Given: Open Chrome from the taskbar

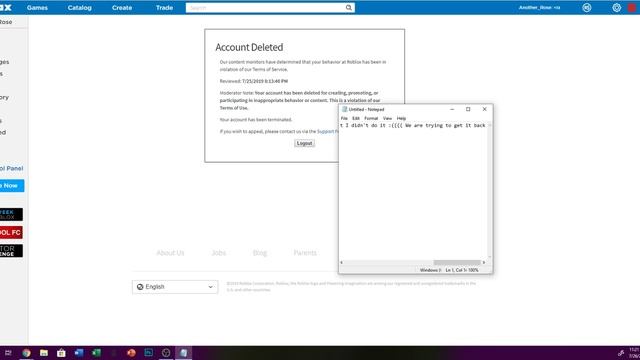Looking at the screenshot, I should (x=26, y=353).
